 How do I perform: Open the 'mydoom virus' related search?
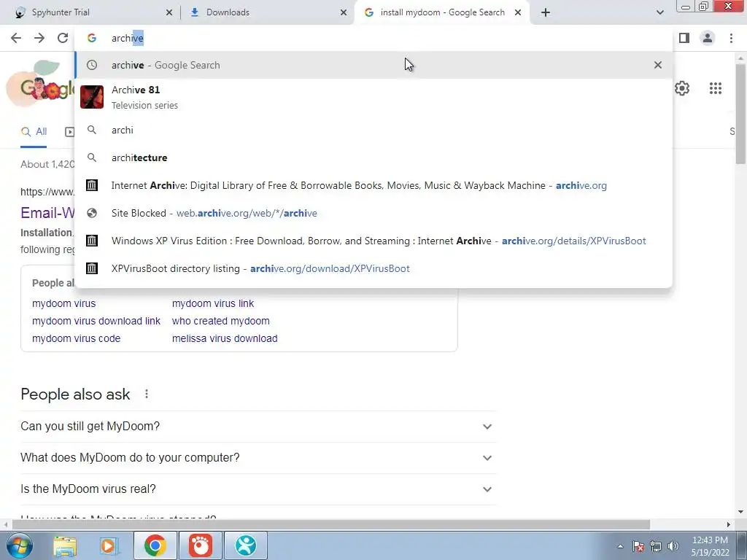coord(64,303)
